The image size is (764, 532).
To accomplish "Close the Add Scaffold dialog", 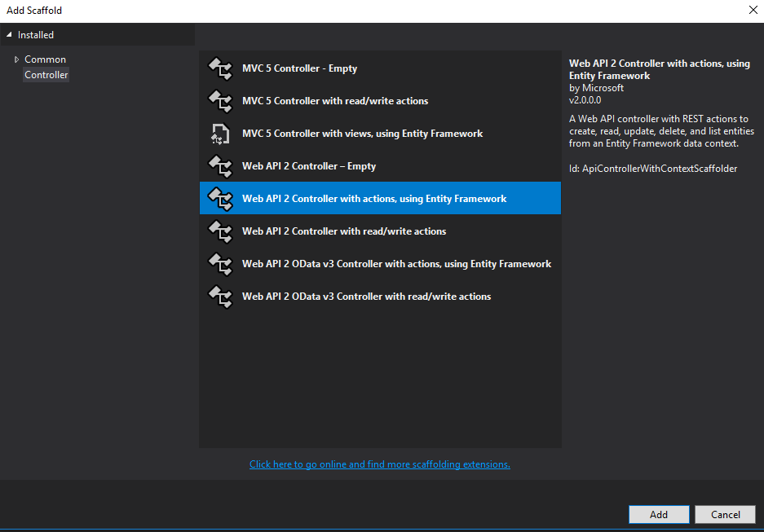I will click(752, 11).
